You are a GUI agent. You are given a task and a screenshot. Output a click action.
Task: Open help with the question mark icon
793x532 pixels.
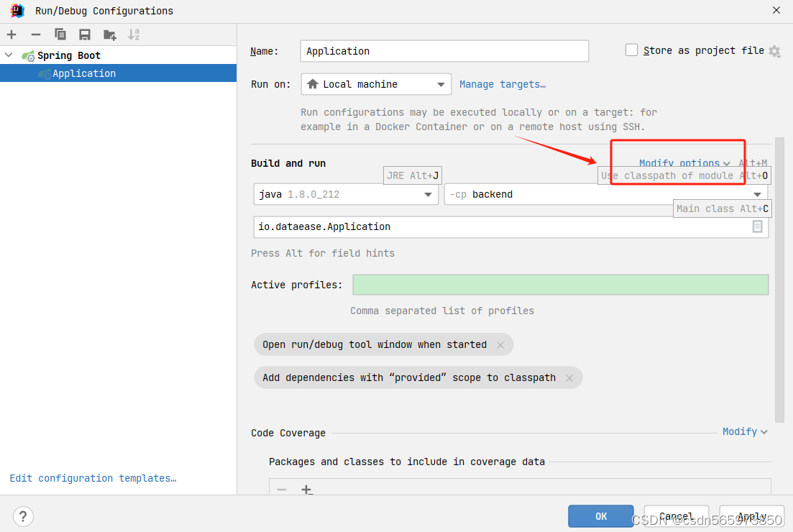pyautogui.click(x=23, y=516)
